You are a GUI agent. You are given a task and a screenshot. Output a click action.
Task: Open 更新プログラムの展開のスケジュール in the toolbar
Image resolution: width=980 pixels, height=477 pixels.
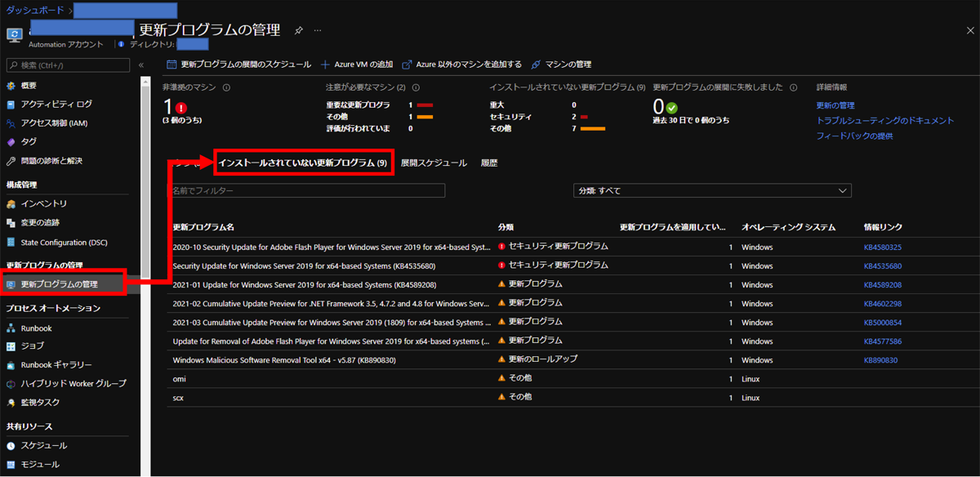(238, 65)
